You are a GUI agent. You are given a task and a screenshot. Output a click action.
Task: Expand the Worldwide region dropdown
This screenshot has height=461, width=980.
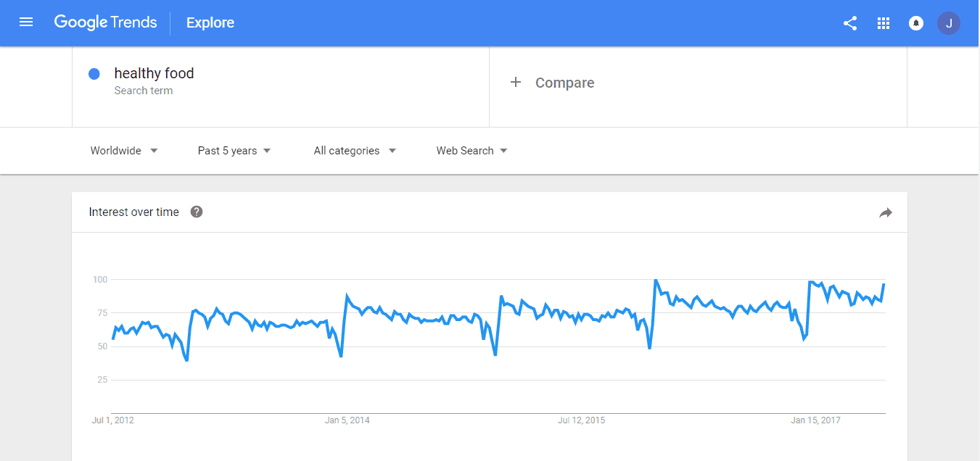124,151
